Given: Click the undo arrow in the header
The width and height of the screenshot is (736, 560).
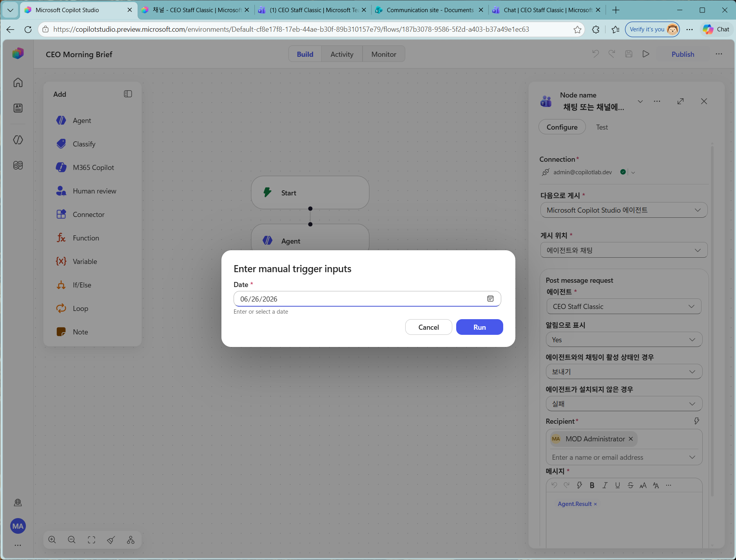Looking at the screenshot, I should [595, 54].
